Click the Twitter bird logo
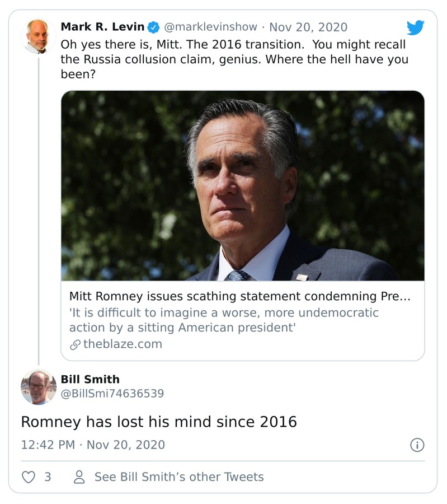The height and width of the screenshot is (504, 447). pos(415,27)
